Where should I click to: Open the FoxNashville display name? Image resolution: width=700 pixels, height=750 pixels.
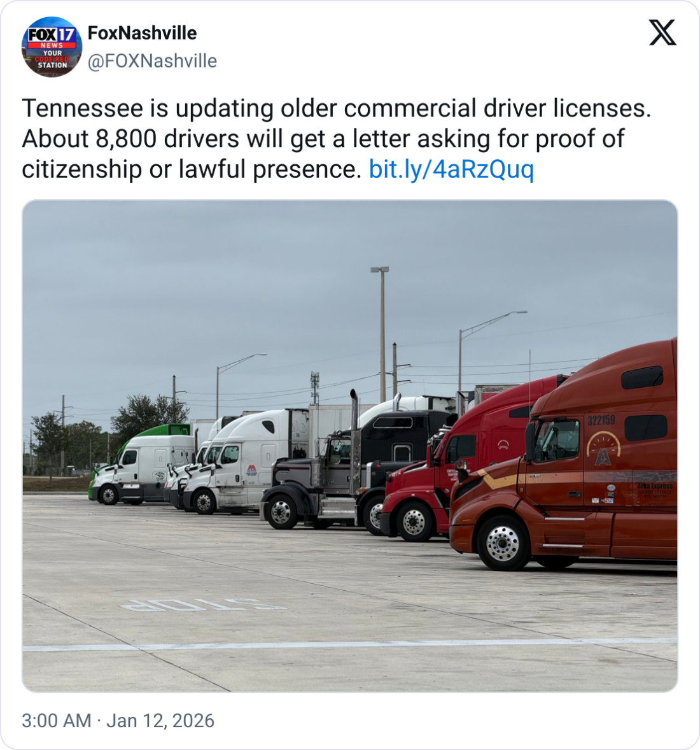coord(143,33)
